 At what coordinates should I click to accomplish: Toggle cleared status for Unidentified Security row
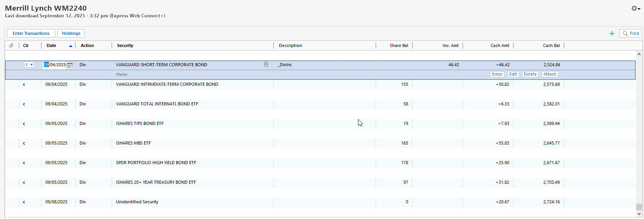(24, 202)
